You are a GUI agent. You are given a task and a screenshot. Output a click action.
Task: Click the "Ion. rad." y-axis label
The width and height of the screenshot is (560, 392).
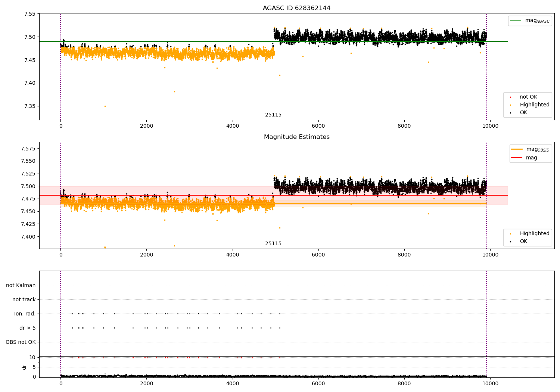tap(25, 314)
